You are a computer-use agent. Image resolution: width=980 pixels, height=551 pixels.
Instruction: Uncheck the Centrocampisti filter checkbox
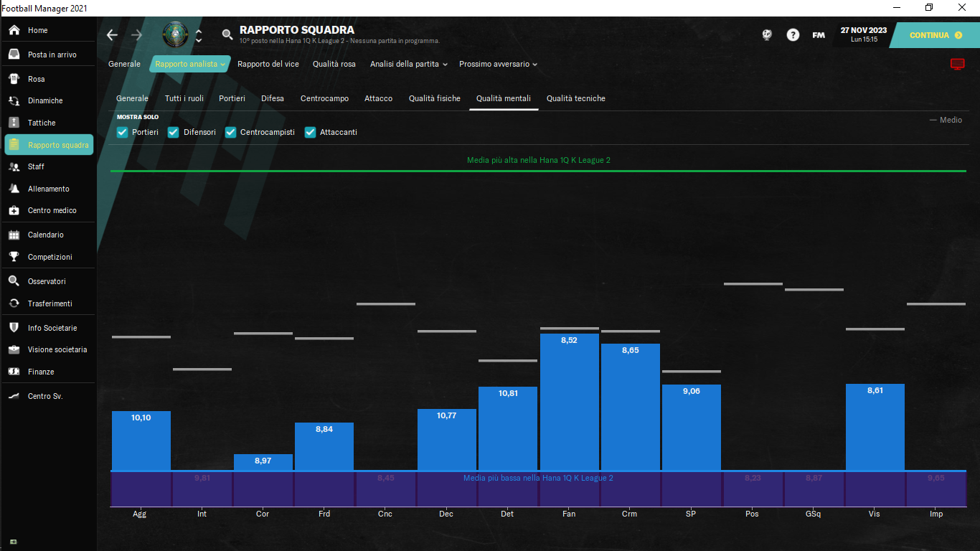(230, 132)
